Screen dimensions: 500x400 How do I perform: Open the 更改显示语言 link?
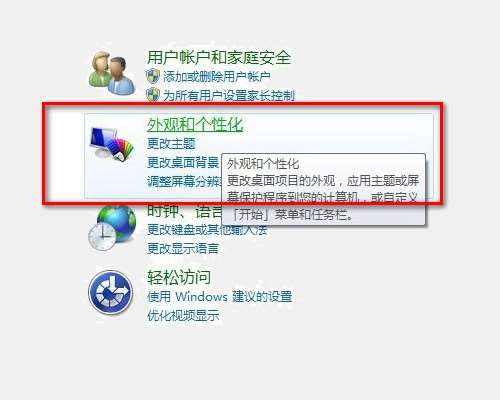[183, 249]
